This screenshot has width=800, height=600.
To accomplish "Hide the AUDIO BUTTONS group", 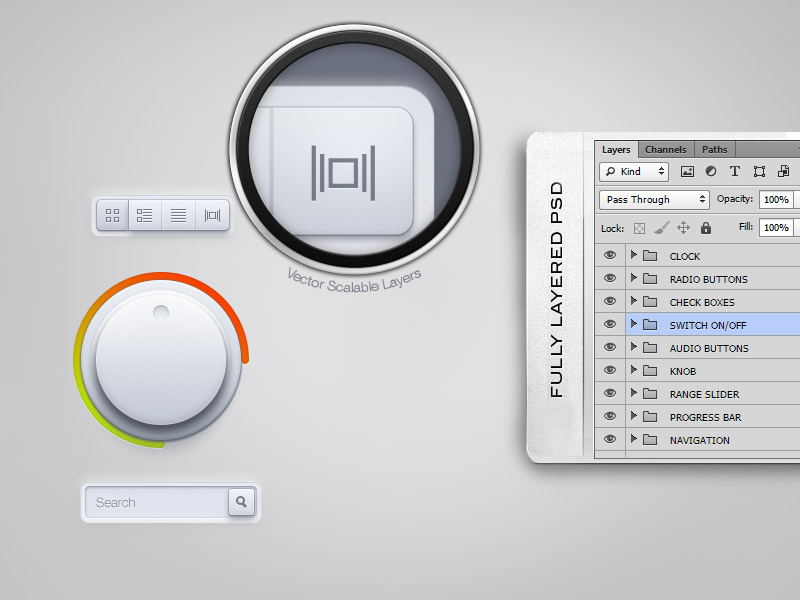I will point(610,347).
